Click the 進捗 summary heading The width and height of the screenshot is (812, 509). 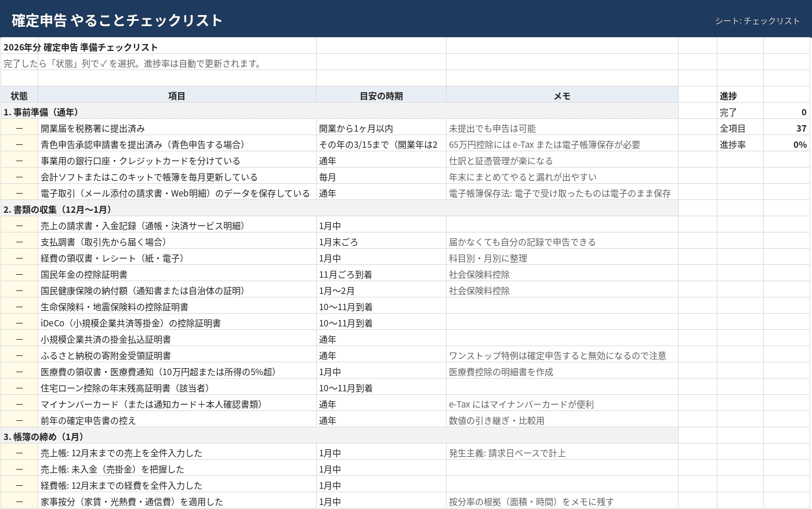[728, 96]
